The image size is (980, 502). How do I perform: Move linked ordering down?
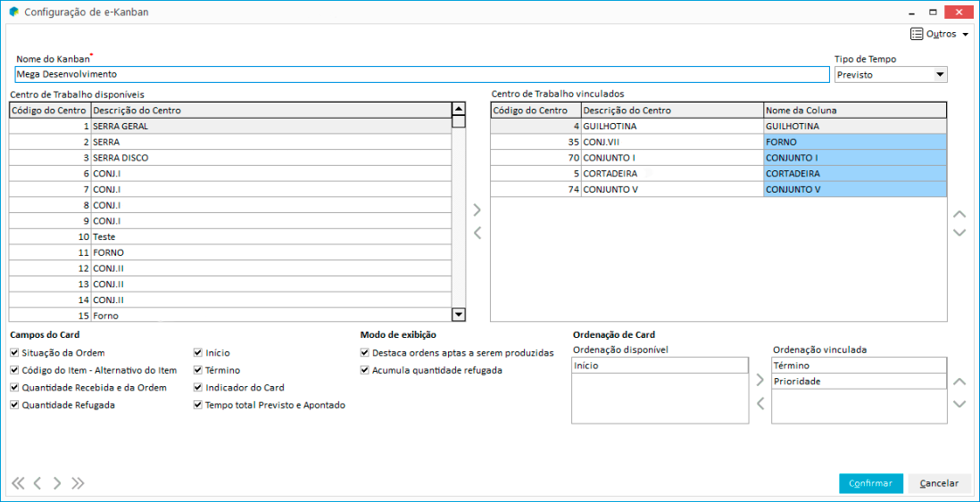(x=959, y=403)
